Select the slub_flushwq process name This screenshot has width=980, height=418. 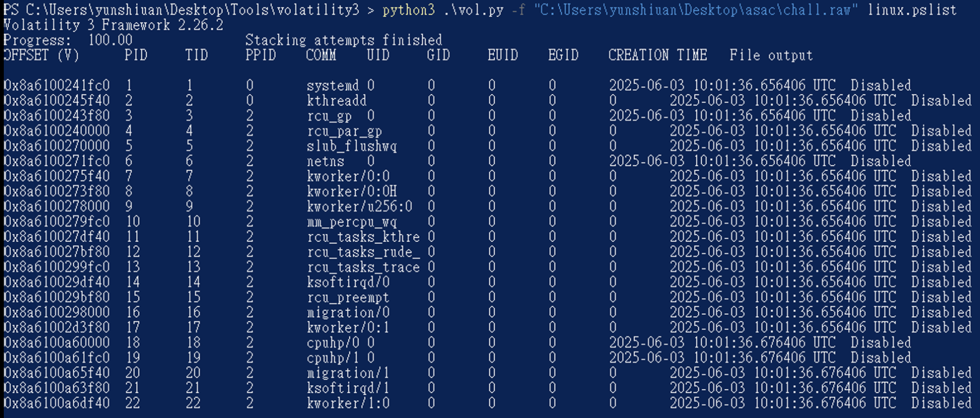(352, 146)
